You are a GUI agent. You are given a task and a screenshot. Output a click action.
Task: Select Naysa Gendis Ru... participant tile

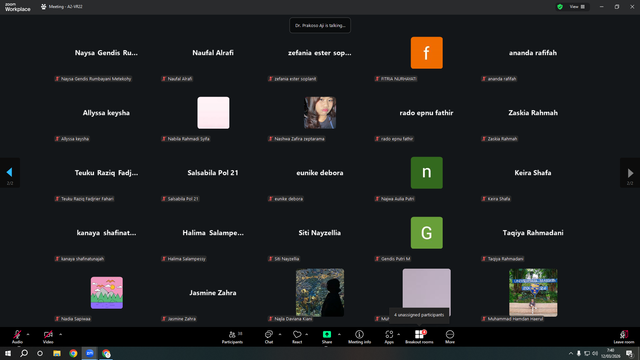[x=106, y=53]
